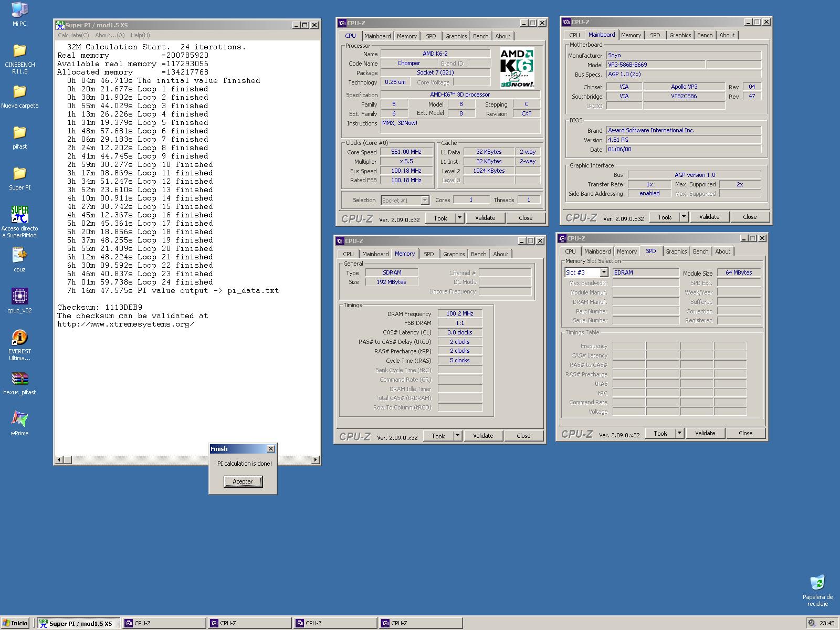The width and height of the screenshot is (840, 630).
Task: Switch to Mainboard tab in CPU window
Action: [377, 36]
